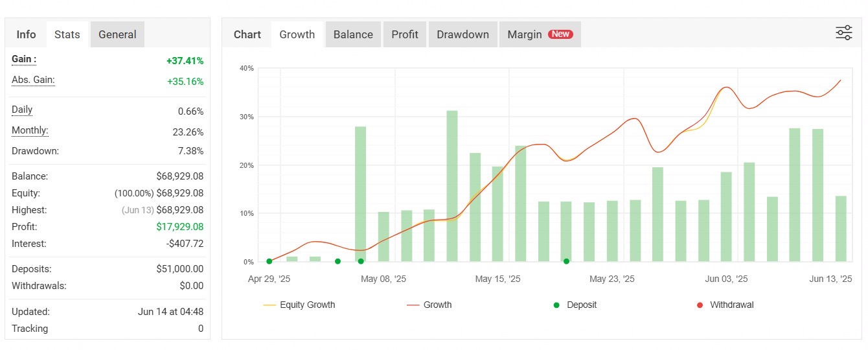Switch to the Balance chart tab

(x=353, y=34)
